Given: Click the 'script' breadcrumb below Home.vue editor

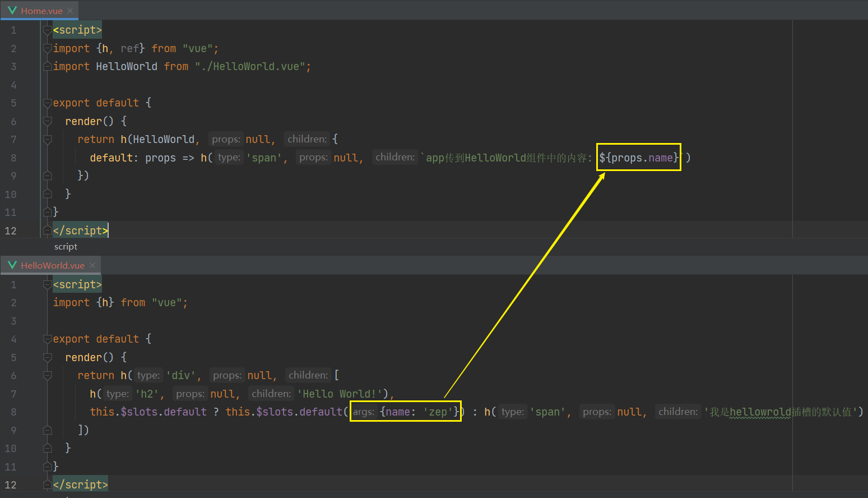Looking at the screenshot, I should pos(66,247).
